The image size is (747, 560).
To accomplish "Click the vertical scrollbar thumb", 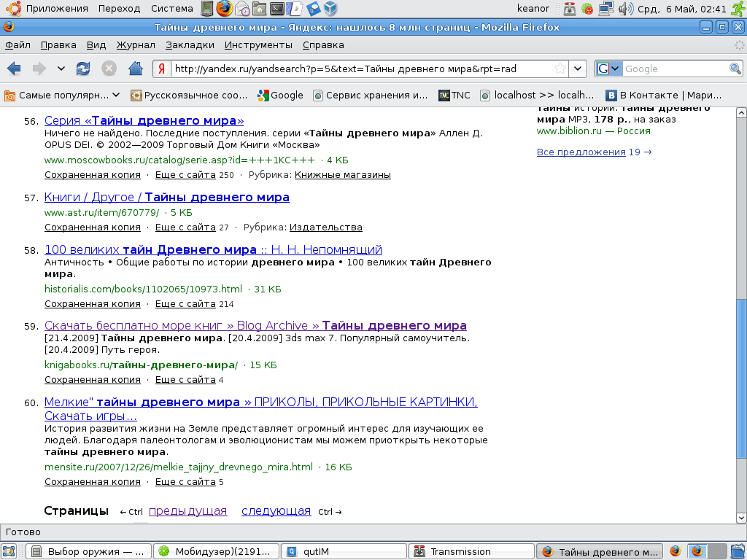I will [741, 379].
